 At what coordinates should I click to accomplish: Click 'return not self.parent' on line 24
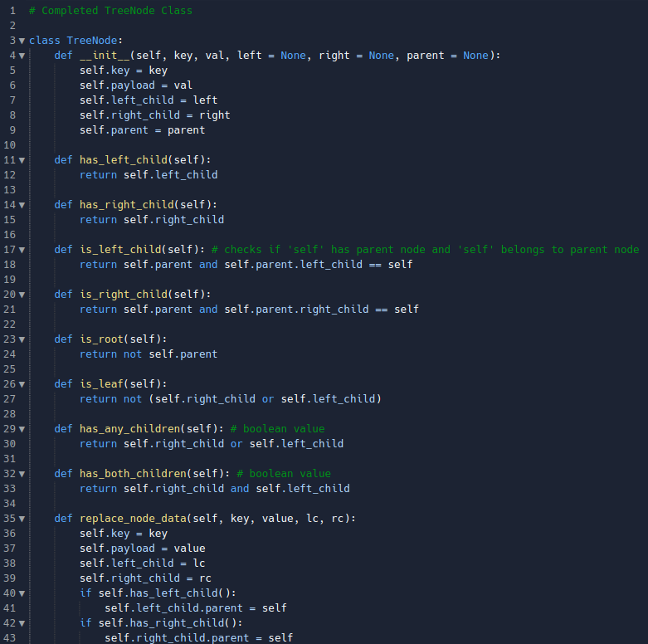tap(149, 354)
